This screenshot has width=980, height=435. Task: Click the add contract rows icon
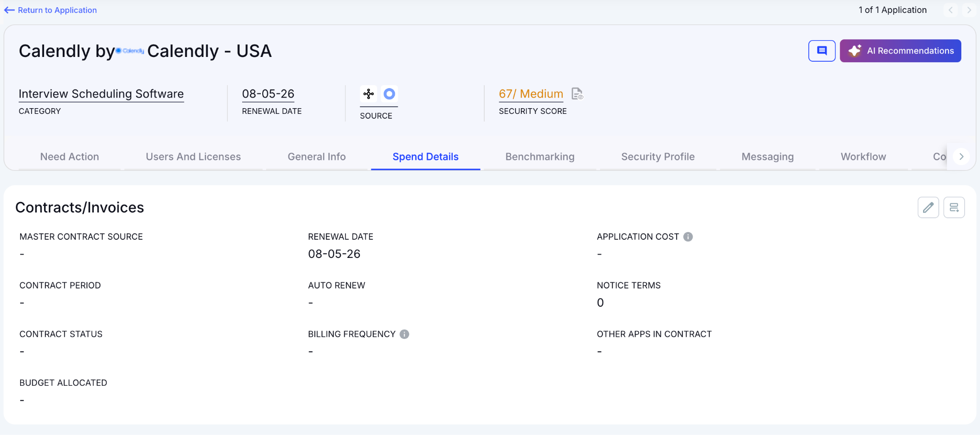954,207
